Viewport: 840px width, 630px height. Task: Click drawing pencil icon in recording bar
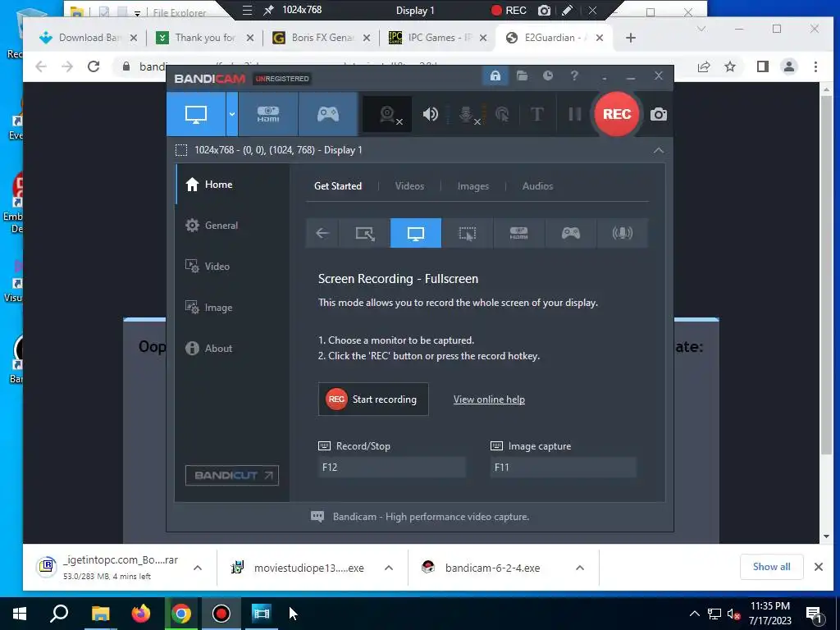[x=568, y=10]
